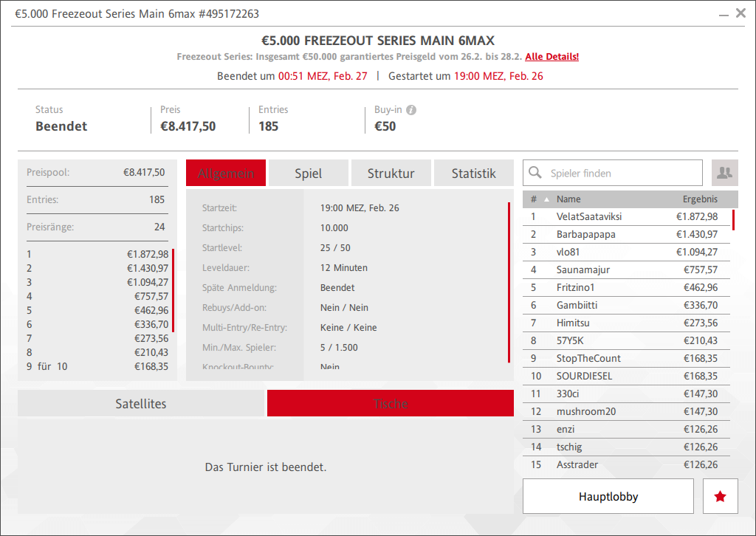Go to Hauptlobby

click(608, 496)
